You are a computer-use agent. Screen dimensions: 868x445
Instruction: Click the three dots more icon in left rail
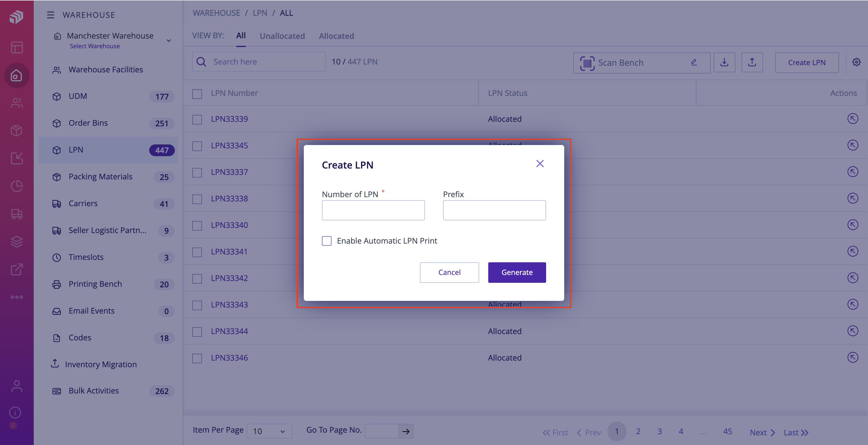pyautogui.click(x=17, y=297)
